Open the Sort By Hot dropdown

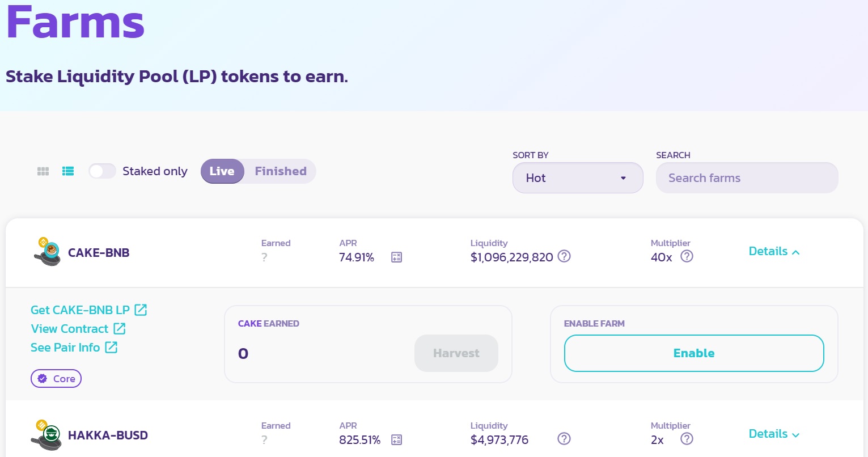pos(578,178)
